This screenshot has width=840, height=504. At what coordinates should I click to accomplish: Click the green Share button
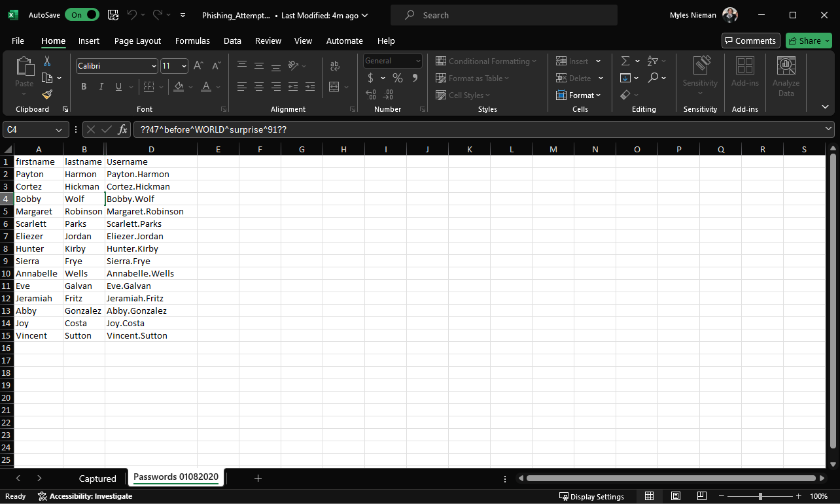pyautogui.click(x=809, y=41)
